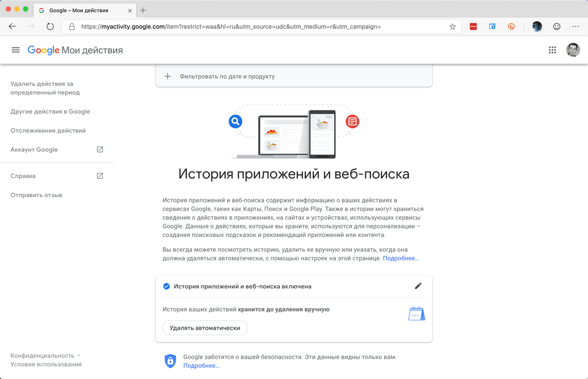This screenshot has width=588, height=379.
Task: Click the smiley feedback icon in toolbar
Action: coord(557,26)
